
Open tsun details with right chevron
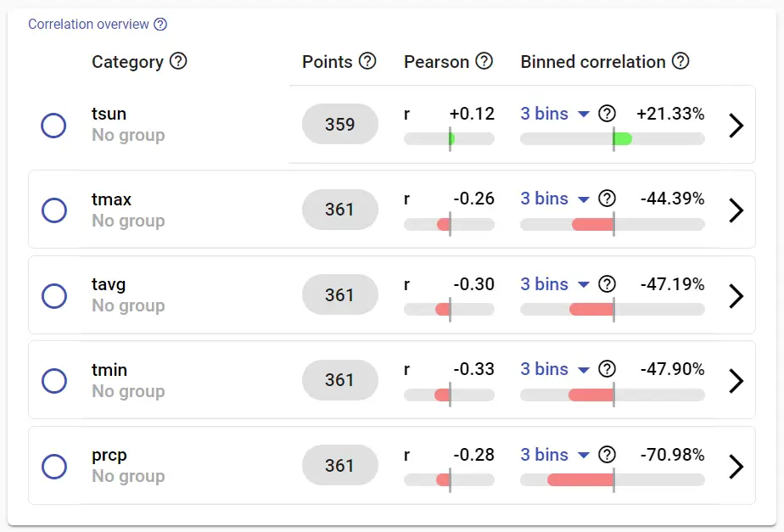[736, 125]
